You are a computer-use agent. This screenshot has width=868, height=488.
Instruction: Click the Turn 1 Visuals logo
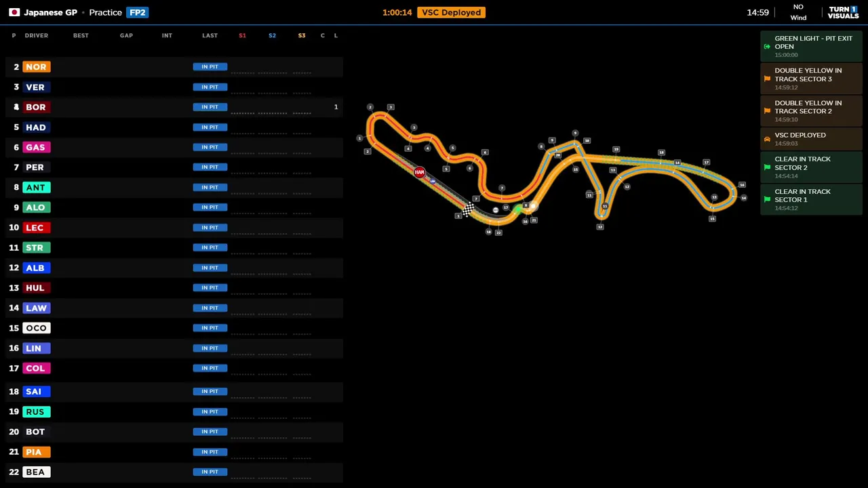[x=843, y=12]
